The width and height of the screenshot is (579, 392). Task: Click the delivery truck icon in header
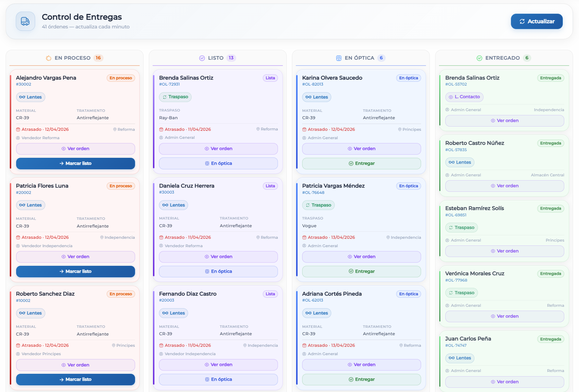pos(25,21)
